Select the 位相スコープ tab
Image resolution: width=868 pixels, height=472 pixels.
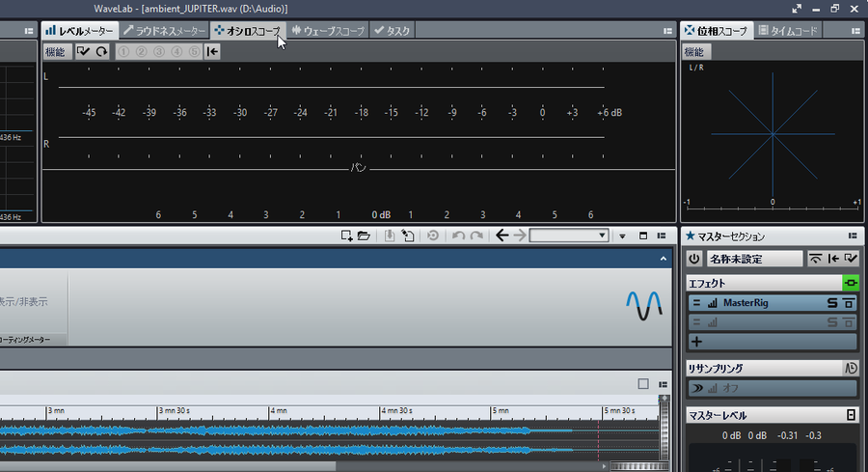tap(717, 31)
